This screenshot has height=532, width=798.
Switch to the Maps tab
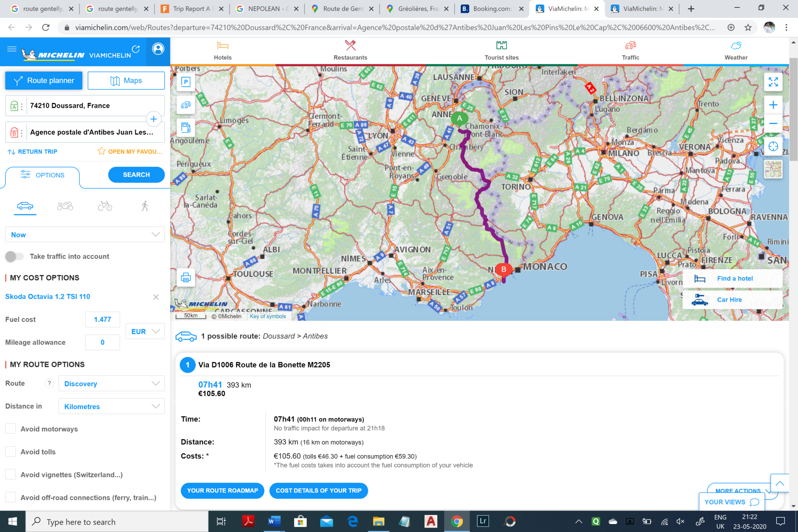126,81
